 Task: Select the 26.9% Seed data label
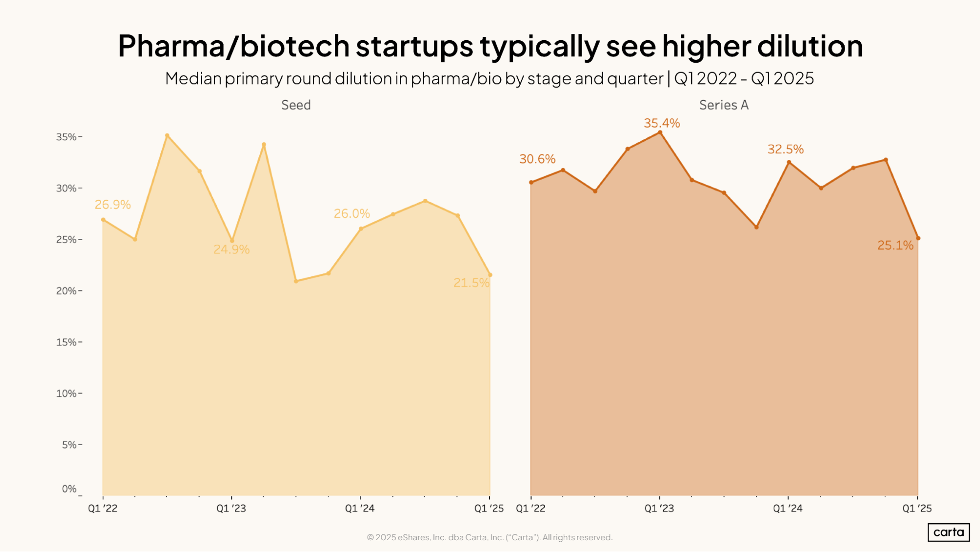pos(113,205)
